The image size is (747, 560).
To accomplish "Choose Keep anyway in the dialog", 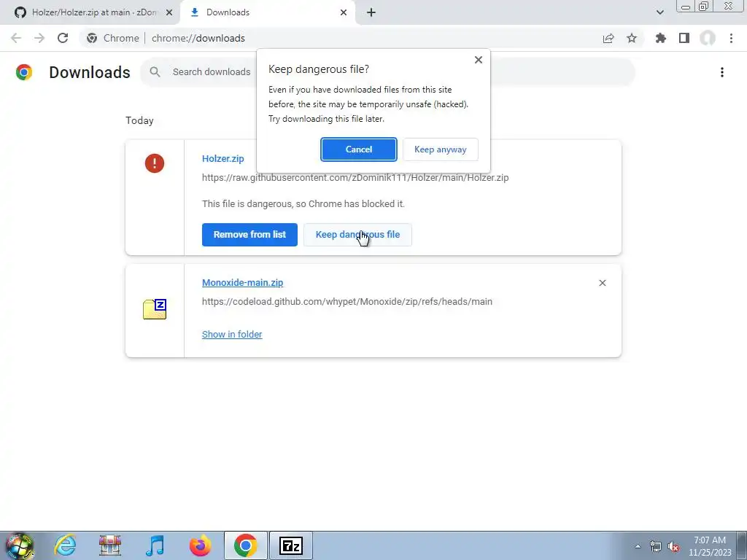I will 440,149.
